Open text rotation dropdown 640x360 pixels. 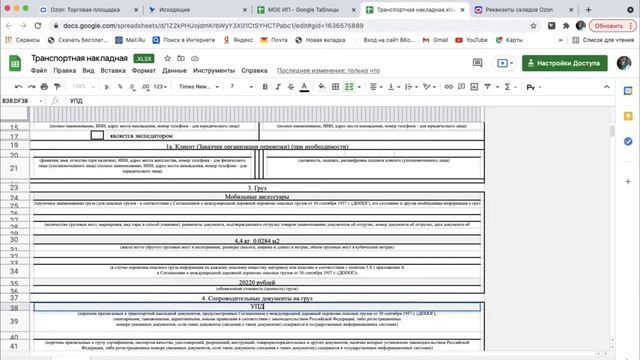point(429,87)
